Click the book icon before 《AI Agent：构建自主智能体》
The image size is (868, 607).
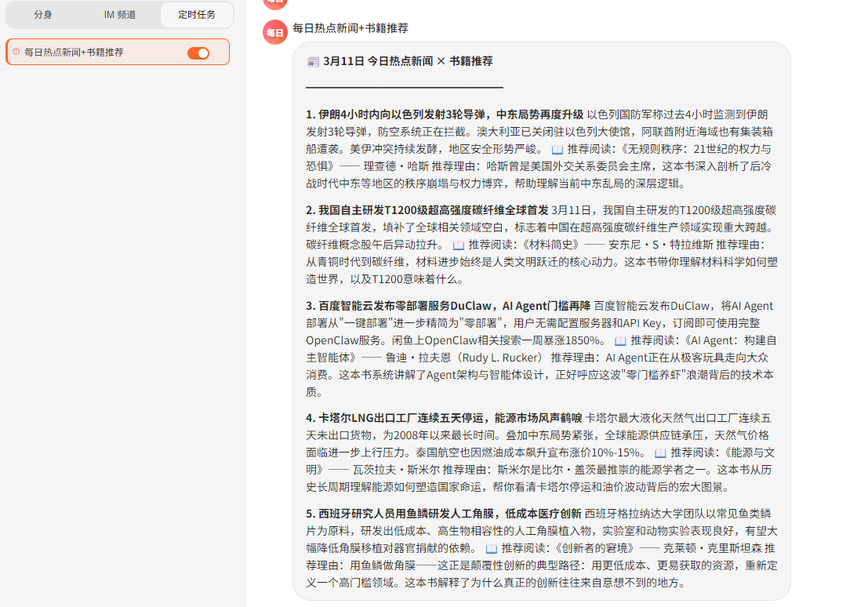[620, 340]
